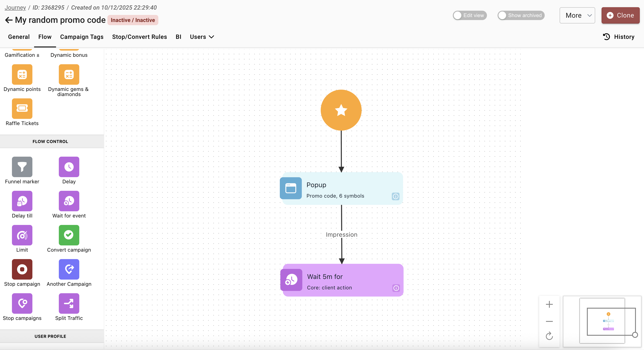644x350 pixels.
Task: Switch to the General tab
Action: [x=19, y=37]
